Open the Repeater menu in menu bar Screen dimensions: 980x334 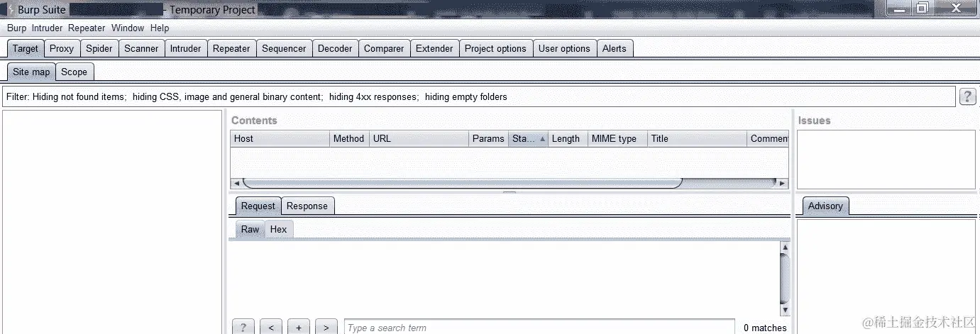coord(87,28)
